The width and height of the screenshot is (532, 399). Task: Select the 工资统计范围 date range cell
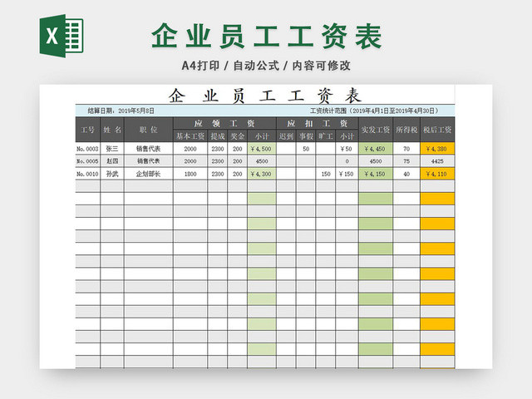375,111
